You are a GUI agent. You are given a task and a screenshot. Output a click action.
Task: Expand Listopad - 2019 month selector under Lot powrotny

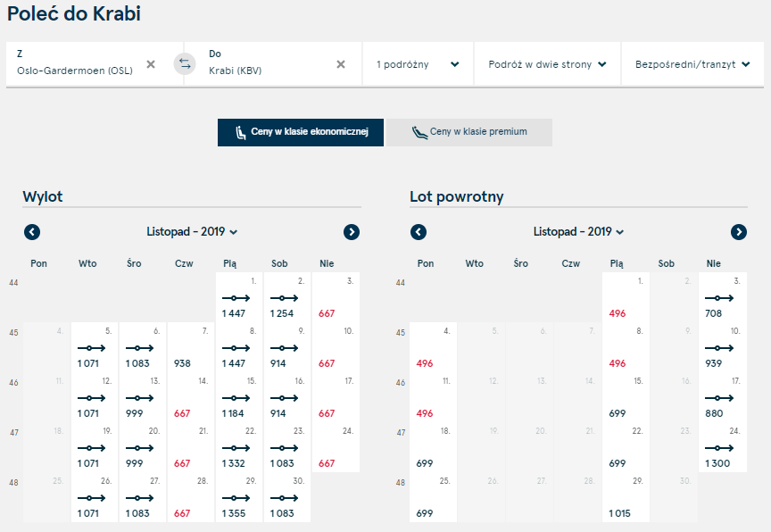tap(579, 231)
